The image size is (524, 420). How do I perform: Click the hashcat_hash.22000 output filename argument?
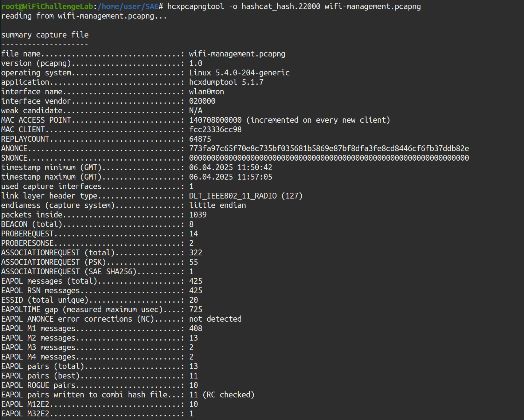[x=281, y=7]
